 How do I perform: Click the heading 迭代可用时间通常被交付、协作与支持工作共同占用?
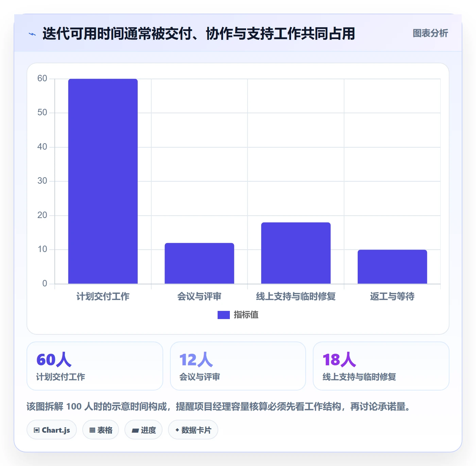(199, 34)
